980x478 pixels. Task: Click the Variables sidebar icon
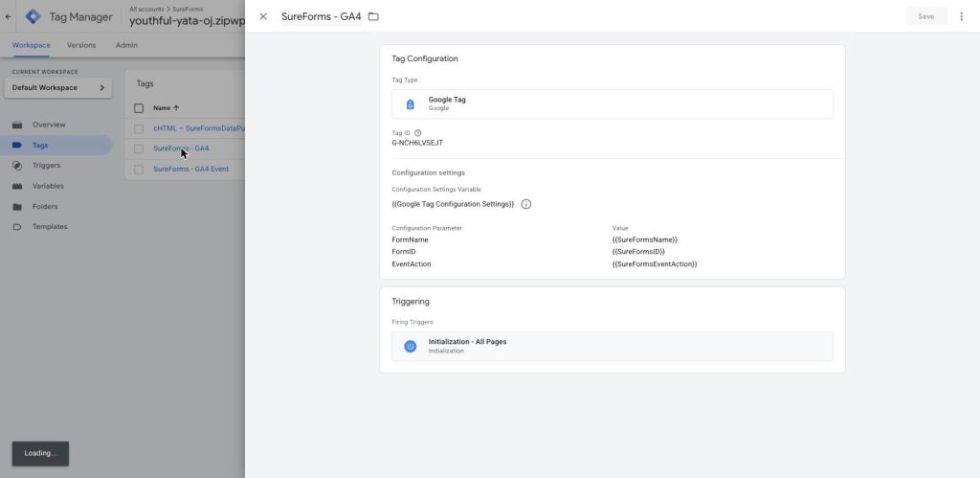pos(17,186)
